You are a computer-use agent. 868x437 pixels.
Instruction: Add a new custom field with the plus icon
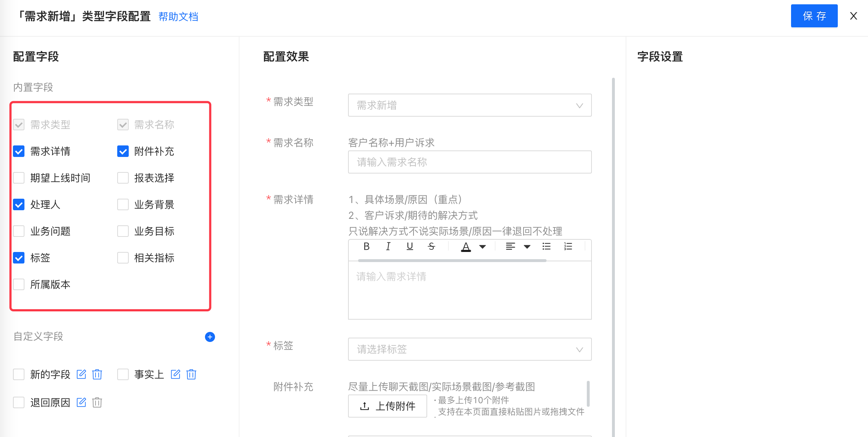click(210, 337)
